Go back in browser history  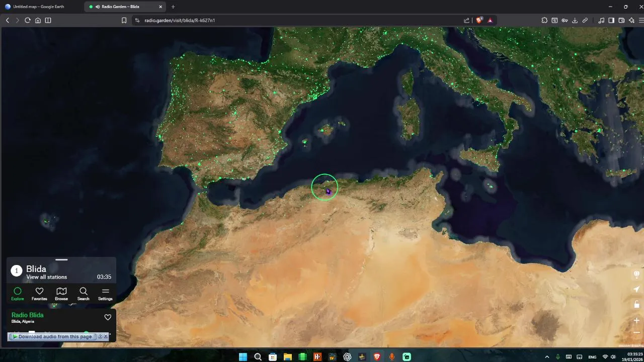7,20
